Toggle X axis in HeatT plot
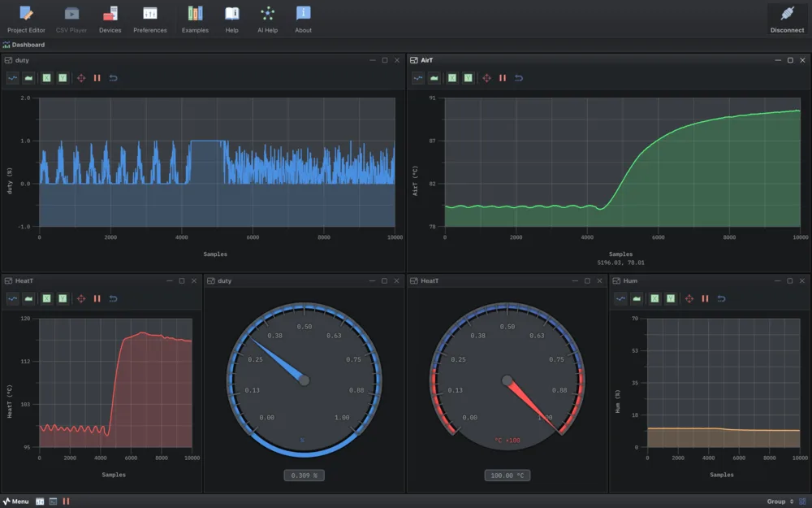Screen dimensions: 812x508 coord(46,298)
